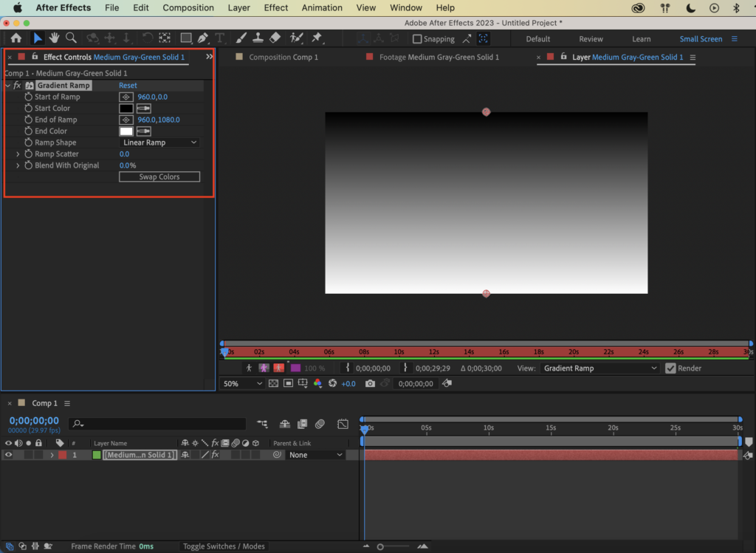The height and width of the screenshot is (553, 756).
Task: Select the Type tool
Action: coord(220,38)
